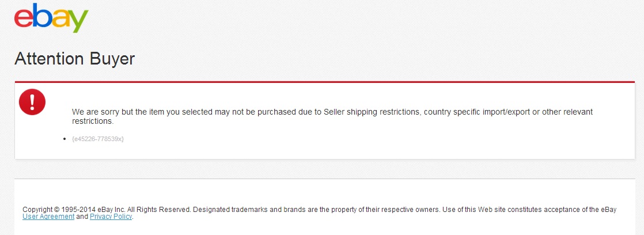
Task: Click the red letter 'e' in the eBay logo
Action: 24,18
